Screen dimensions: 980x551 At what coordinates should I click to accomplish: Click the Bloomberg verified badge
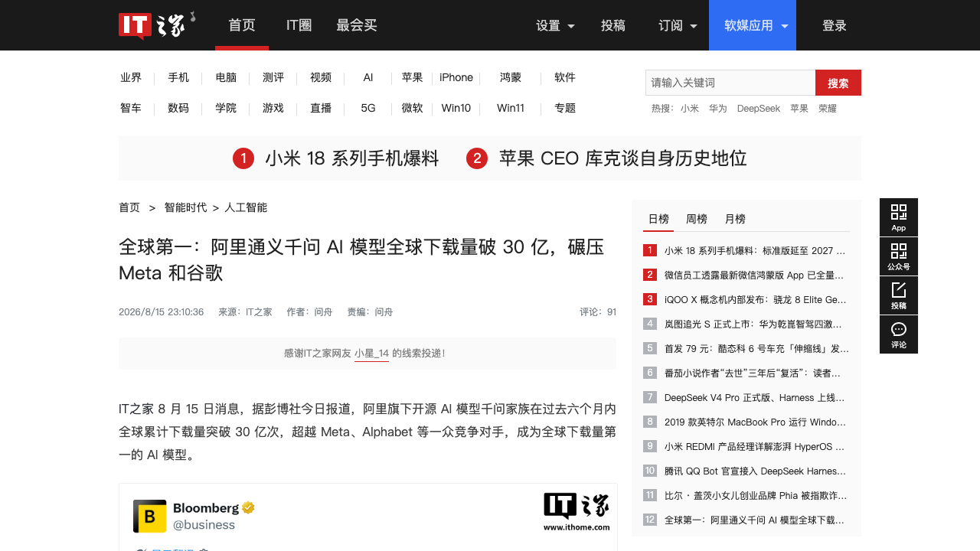click(249, 507)
